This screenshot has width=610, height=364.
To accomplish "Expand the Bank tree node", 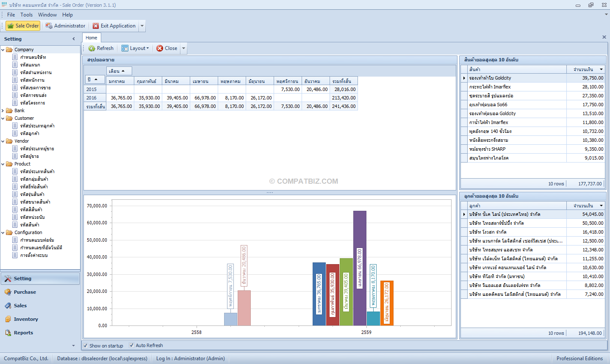I will (3, 110).
